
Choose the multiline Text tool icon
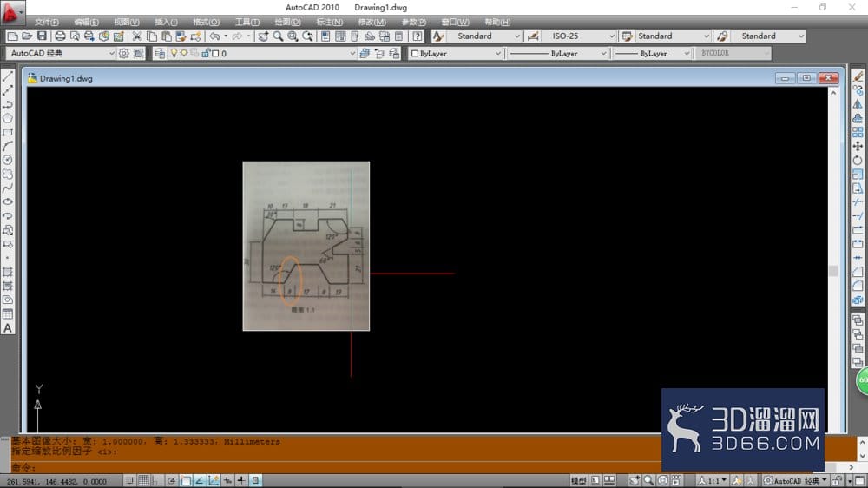tap(8, 328)
